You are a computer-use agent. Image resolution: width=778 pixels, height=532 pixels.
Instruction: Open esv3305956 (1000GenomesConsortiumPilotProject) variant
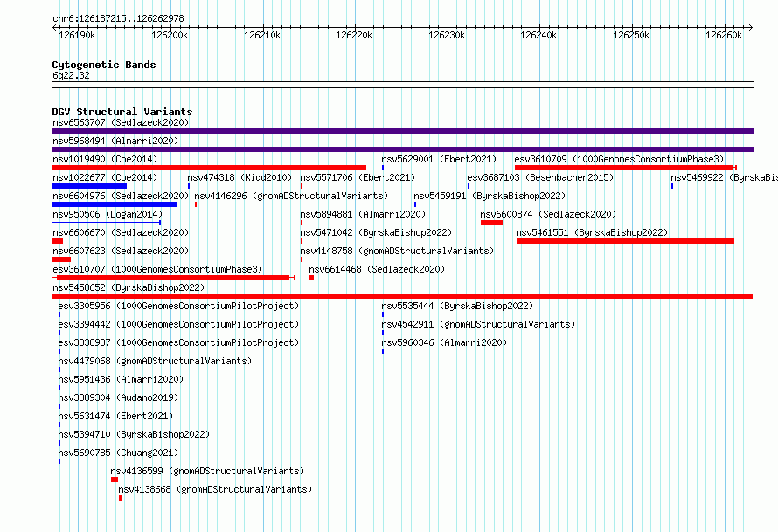[x=178, y=306]
